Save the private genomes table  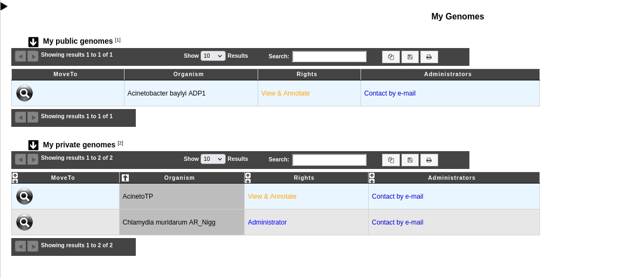click(410, 160)
